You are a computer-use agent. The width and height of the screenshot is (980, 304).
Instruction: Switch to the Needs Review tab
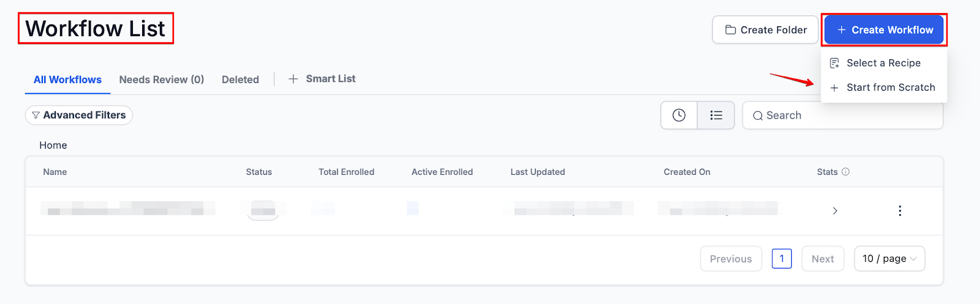pyautogui.click(x=161, y=80)
